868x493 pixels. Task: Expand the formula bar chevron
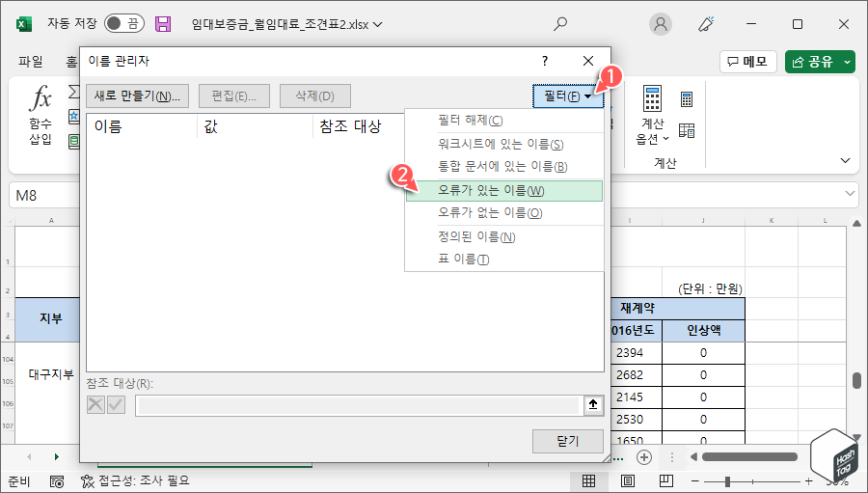(x=850, y=194)
